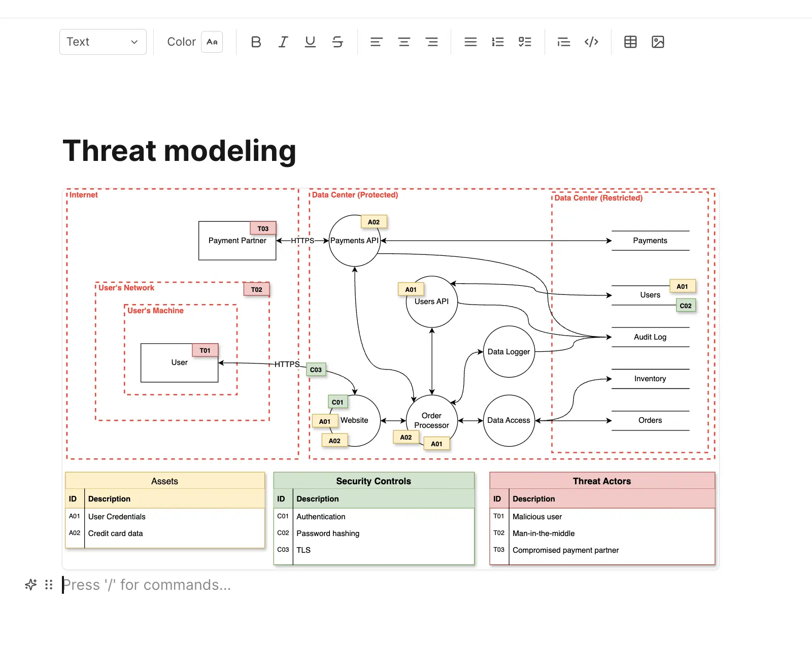812x667 pixels.
Task: Apply strikethrough formatting
Action: coord(337,42)
